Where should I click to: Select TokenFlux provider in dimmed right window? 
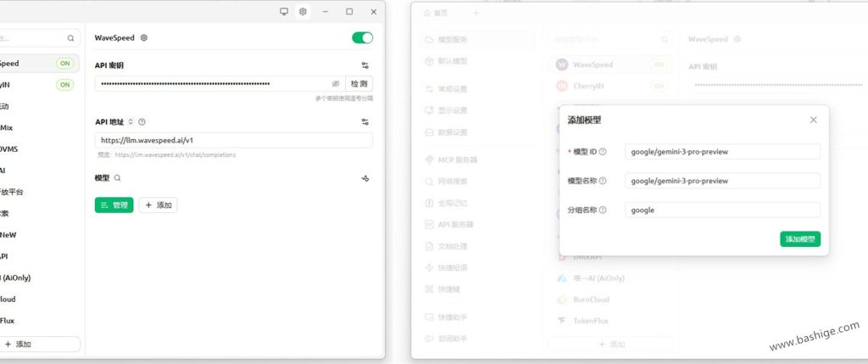[610, 321]
